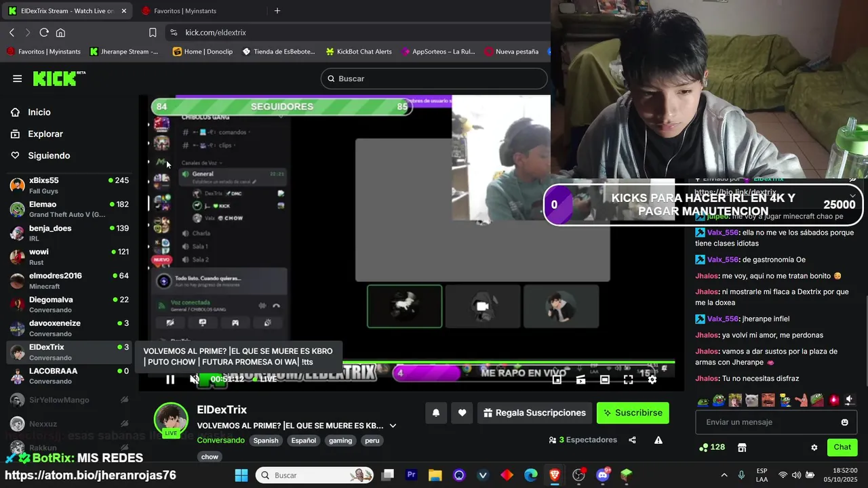Screen dimensions: 868x488
Task: Insert the Patrick emote
Action: [x=801, y=400]
